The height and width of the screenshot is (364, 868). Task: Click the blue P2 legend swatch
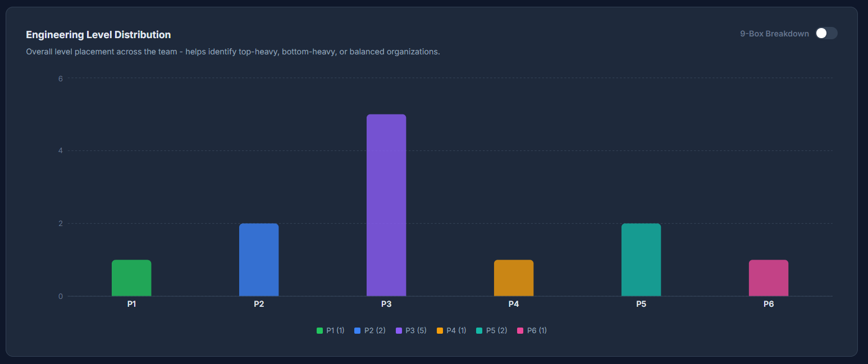click(x=358, y=330)
